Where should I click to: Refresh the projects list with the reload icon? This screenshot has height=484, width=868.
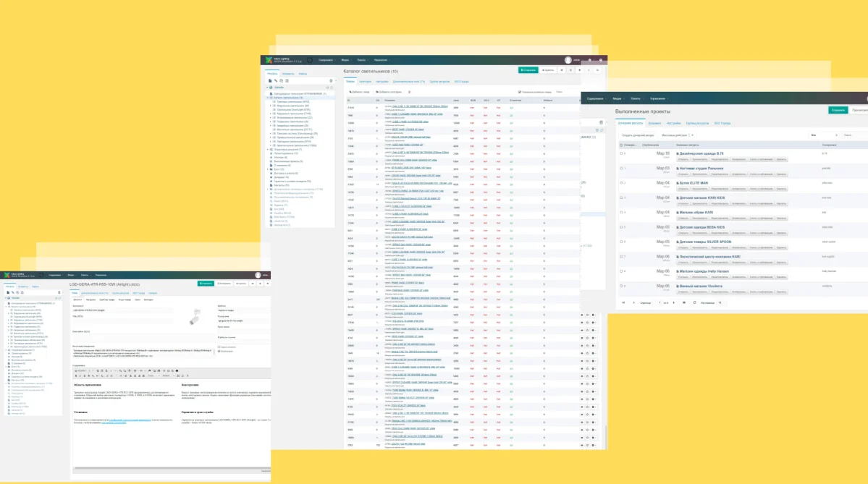(695, 302)
